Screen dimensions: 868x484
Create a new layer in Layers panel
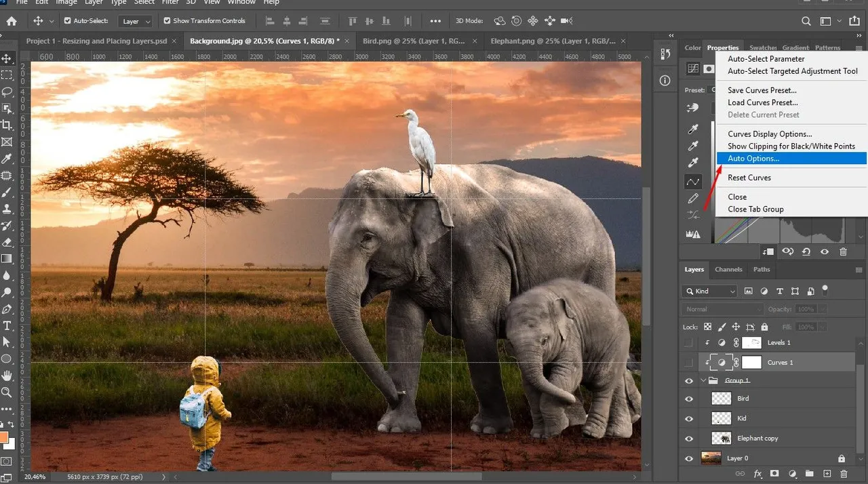827,474
